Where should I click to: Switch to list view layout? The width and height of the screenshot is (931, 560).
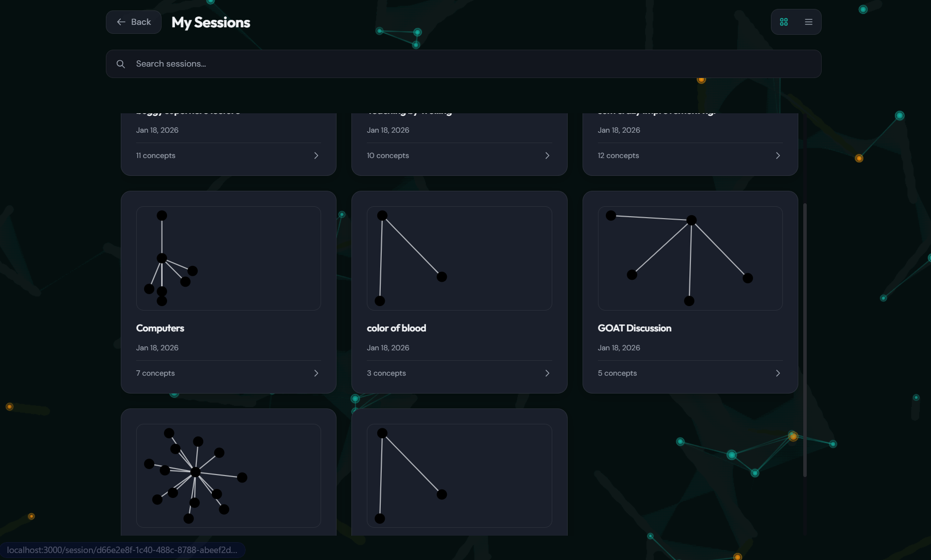point(809,22)
